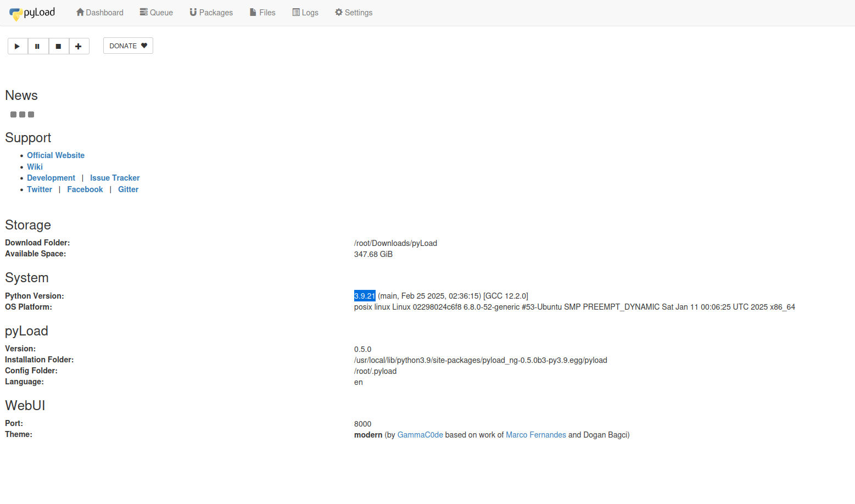
Task: Click the OS Platform value text
Action: tap(574, 307)
